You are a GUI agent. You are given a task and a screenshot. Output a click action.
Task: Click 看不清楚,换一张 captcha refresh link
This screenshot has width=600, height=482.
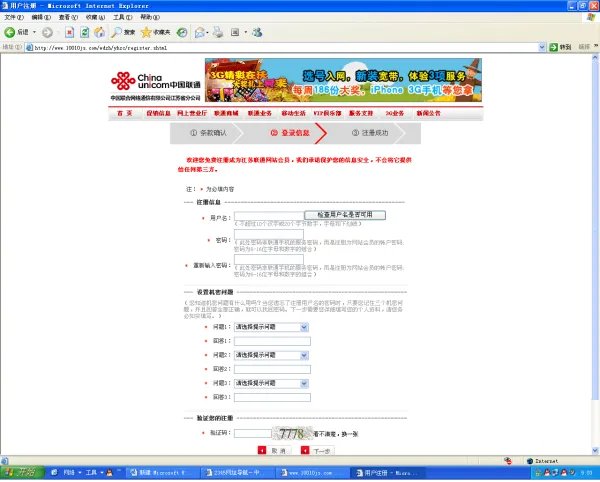point(336,434)
